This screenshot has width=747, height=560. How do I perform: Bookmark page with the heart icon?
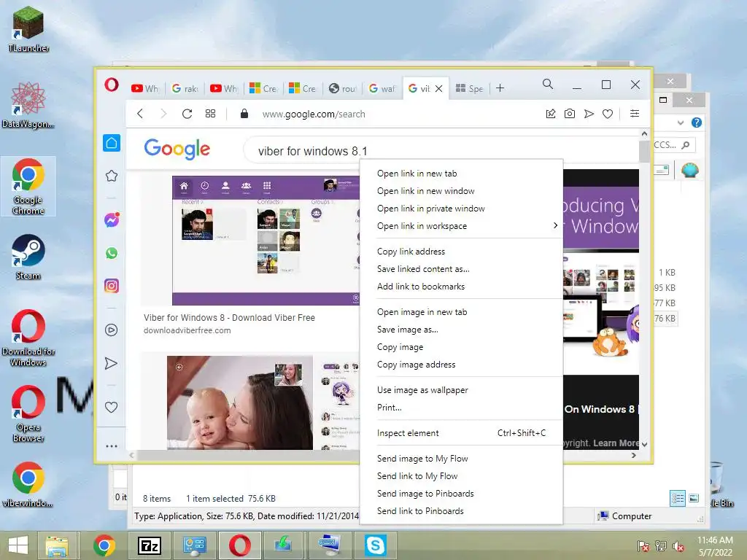coord(608,114)
